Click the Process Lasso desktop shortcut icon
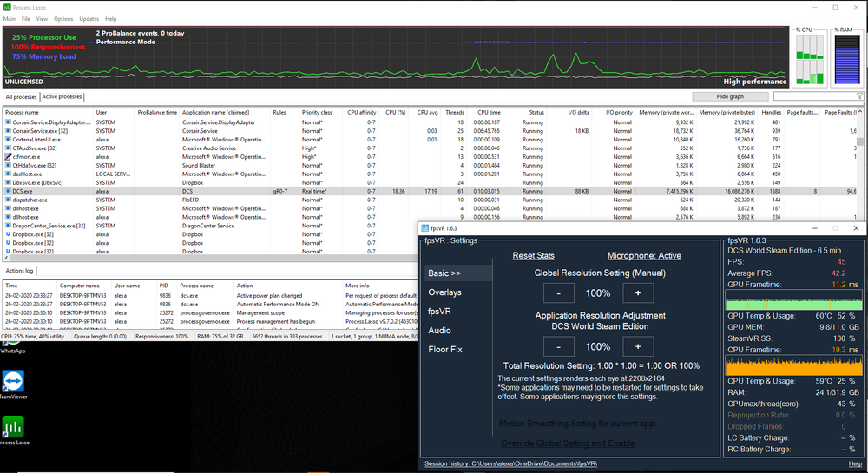The height and width of the screenshot is (473, 868). [12, 427]
